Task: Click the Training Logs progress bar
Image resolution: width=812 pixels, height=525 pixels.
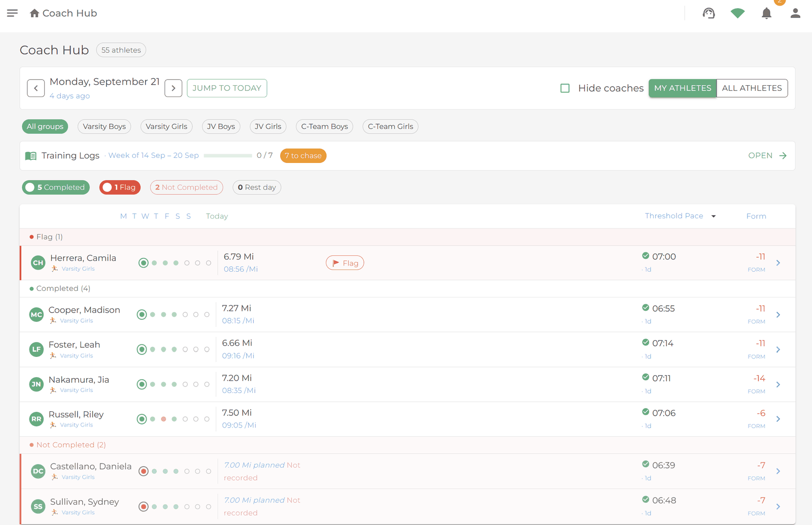Action: pyautogui.click(x=228, y=156)
